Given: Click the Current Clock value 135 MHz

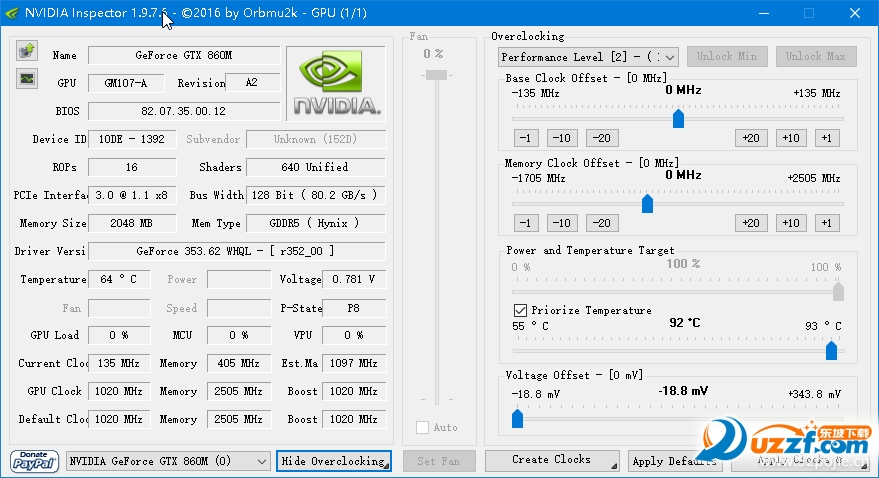Looking at the screenshot, I should click(x=119, y=363).
